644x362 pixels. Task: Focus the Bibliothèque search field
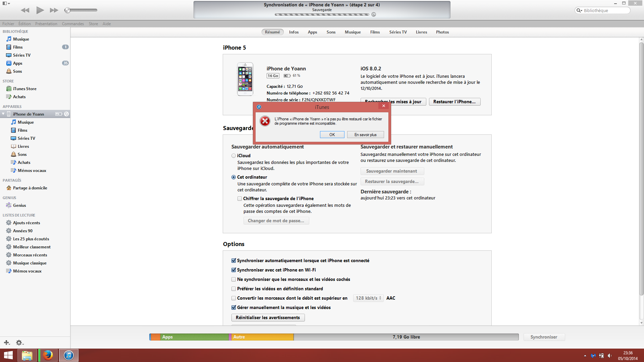pos(602,10)
